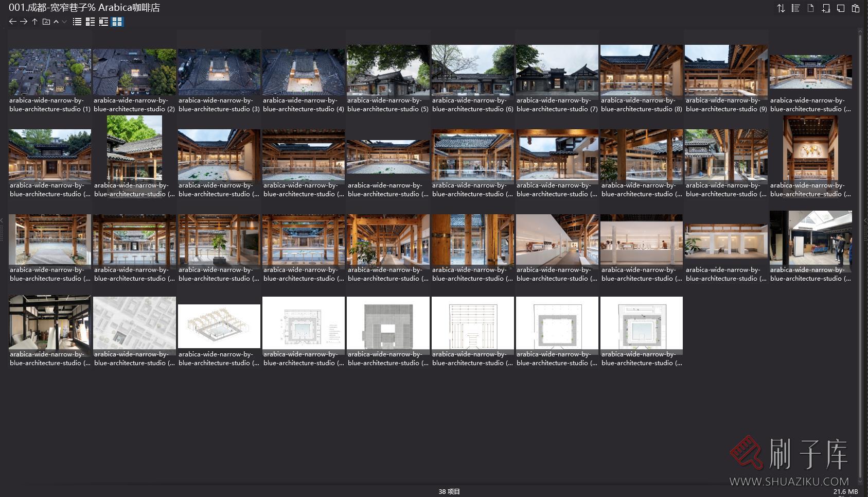Click the add new window icon
Screen dimensions: 868x497
tap(826, 8)
